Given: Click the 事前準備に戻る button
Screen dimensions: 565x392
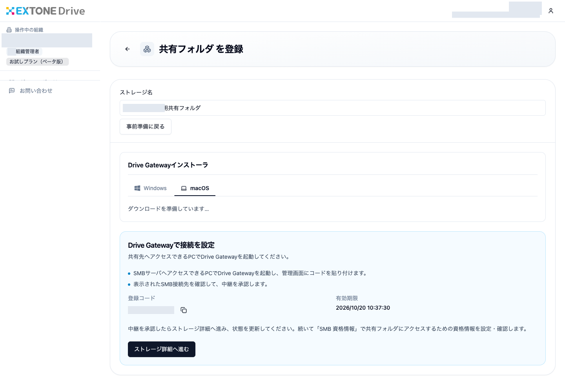Looking at the screenshot, I should click(x=146, y=127).
